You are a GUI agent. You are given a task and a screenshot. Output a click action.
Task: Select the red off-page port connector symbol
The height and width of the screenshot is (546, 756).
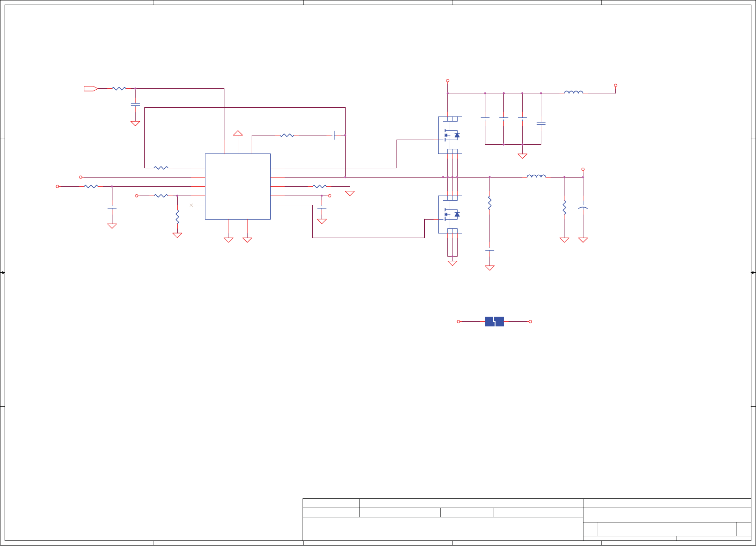coord(91,88)
